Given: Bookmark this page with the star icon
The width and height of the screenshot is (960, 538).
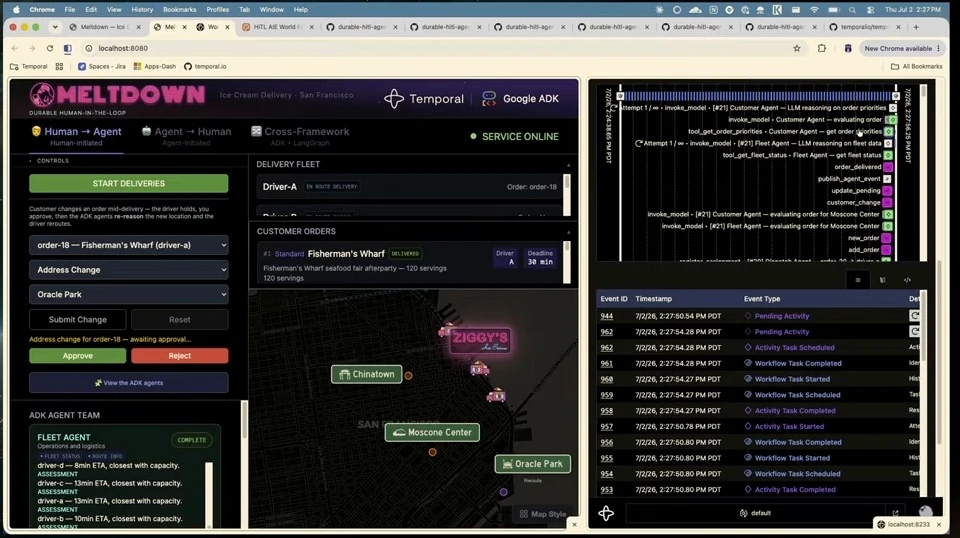Looking at the screenshot, I should [x=797, y=48].
